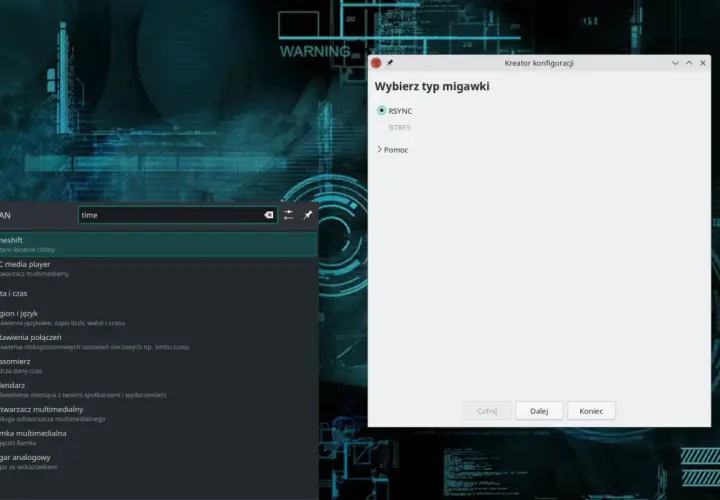The height and width of the screenshot is (500, 720).
Task: Click the Koniec button
Action: point(591,411)
